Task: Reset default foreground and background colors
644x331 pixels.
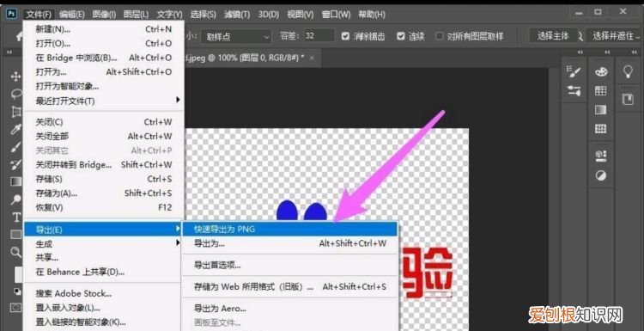Action: pos(17,291)
